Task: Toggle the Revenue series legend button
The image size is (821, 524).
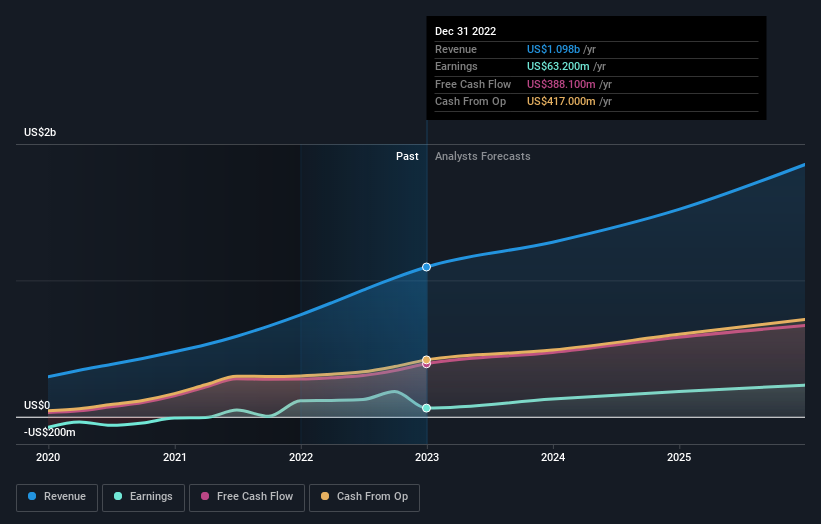Action: point(57,497)
